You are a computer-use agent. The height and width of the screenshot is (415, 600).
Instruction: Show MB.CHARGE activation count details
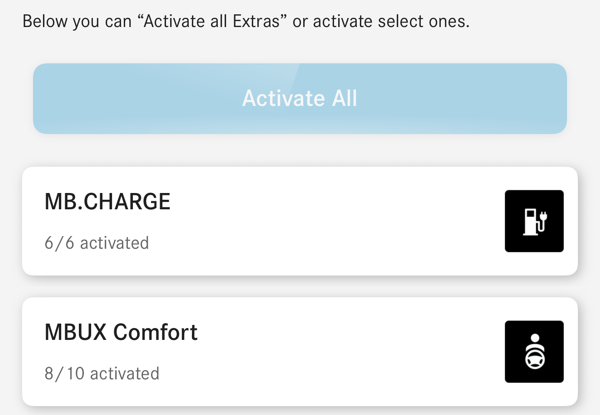click(97, 243)
